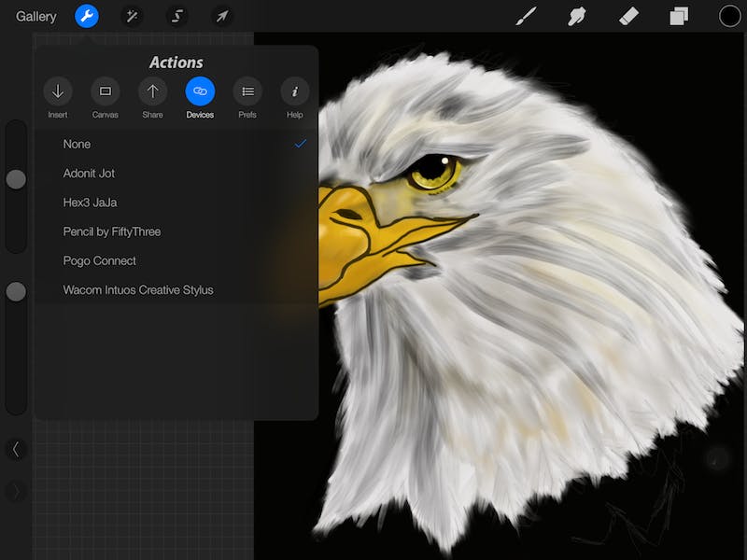This screenshot has width=747, height=560.
Task: Open the Actions wrench menu
Action: point(87,16)
